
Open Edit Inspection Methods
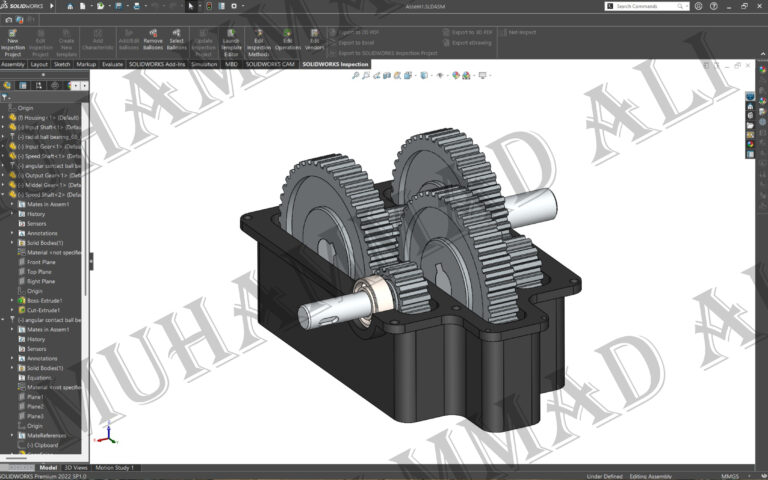click(x=259, y=43)
